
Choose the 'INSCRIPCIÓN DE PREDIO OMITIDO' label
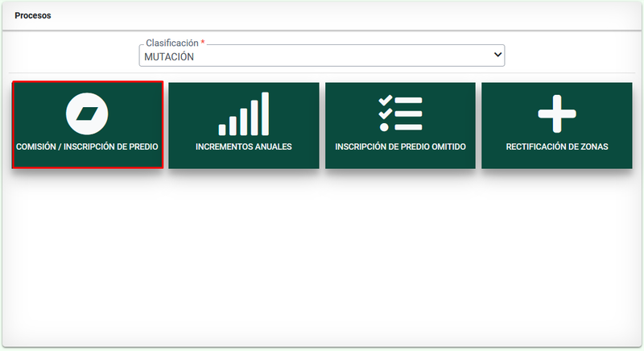(400, 148)
